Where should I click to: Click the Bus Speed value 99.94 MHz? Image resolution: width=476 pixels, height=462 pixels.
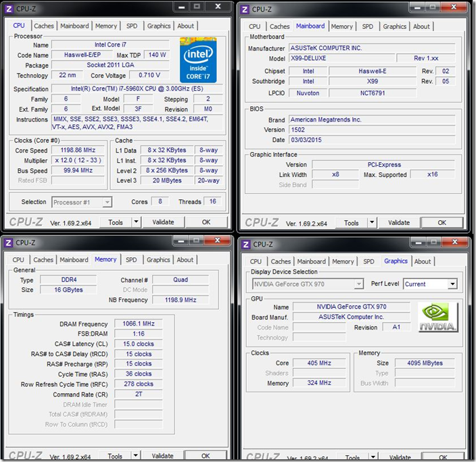78,170
